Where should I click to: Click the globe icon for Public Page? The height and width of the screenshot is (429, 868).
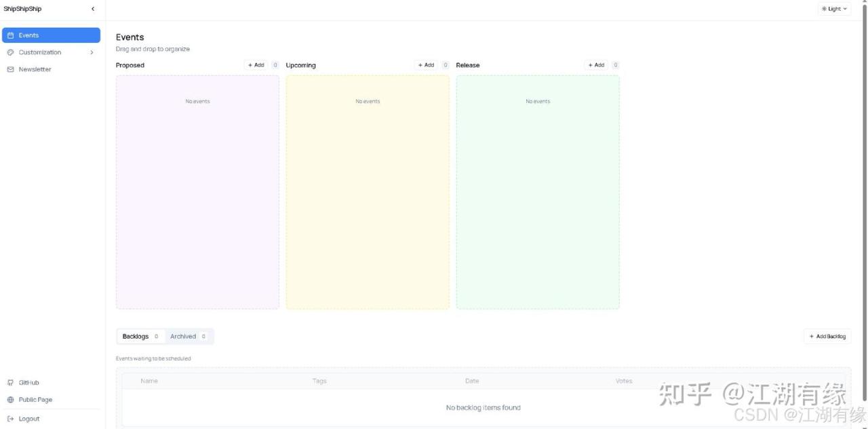10,400
